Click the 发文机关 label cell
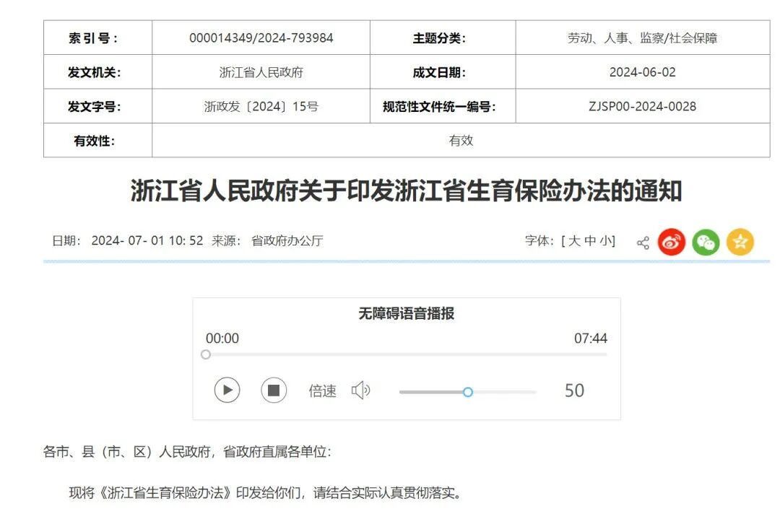 (x=98, y=72)
